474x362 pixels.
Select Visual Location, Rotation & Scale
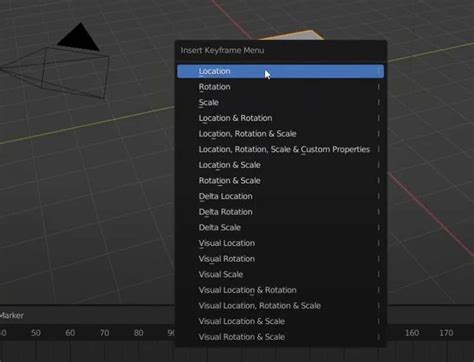pos(280,306)
